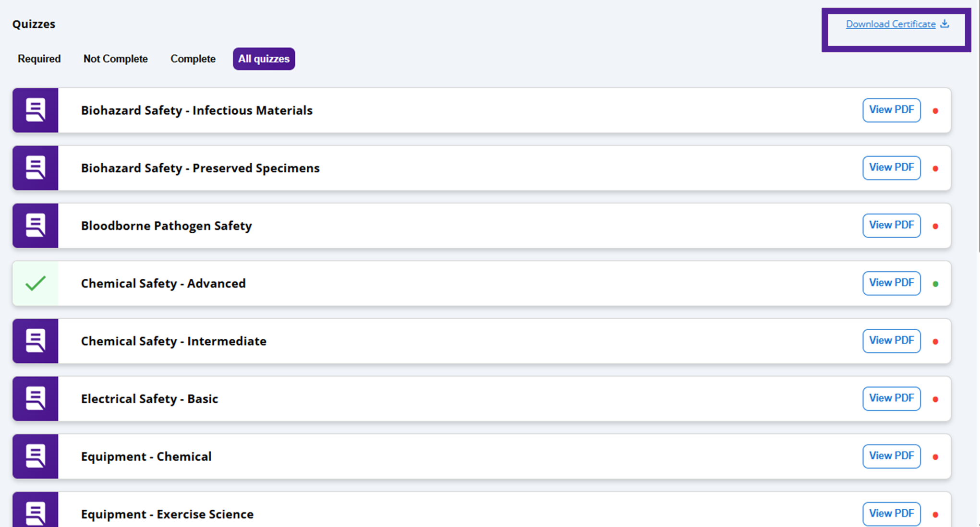The image size is (980, 527).
Task: Click the Biohazard Safety Preserved Specimens quiz icon
Action: 35,168
